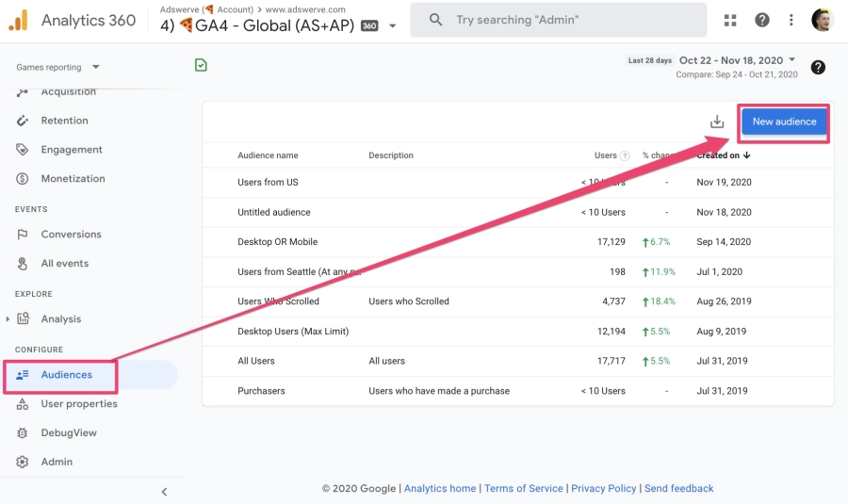Open the Desktop OR Mobile audience
The width and height of the screenshot is (848, 504).
(x=277, y=242)
